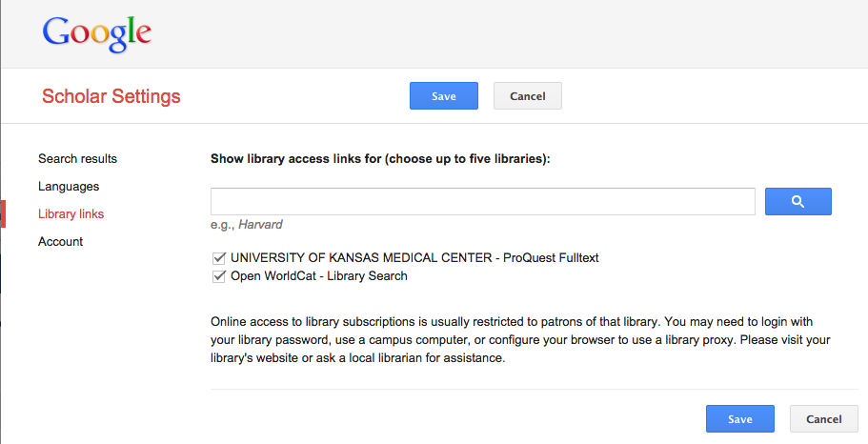Click the Google logo
The height and width of the screenshot is (444, 868).
click(x=97, y=33)
